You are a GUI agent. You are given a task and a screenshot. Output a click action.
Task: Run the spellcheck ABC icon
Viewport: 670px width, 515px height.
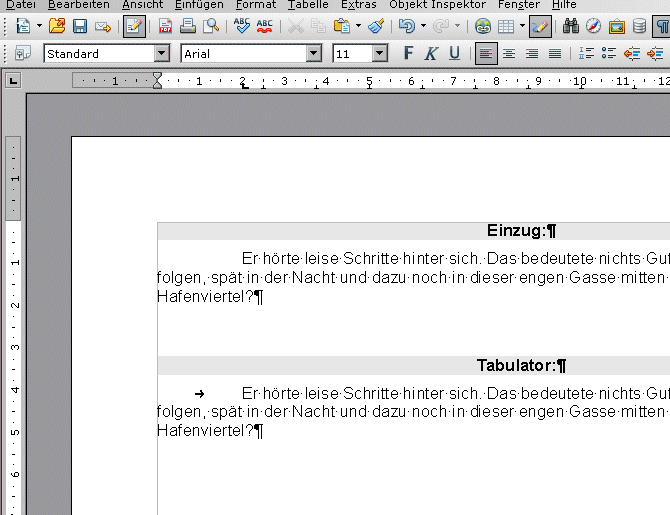point(242,26)
